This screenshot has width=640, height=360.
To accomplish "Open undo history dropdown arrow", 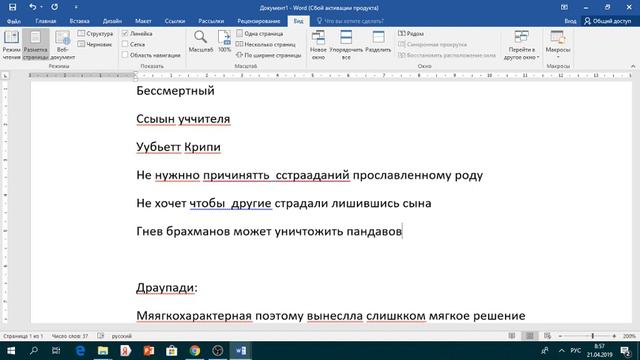I will tap(42, 7).
